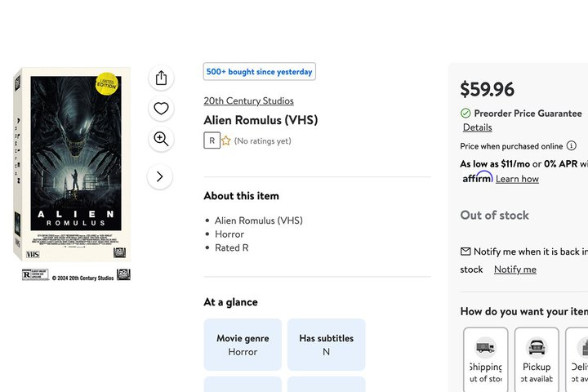Click the magnifier zoom icon
The width and height of the screenshot is (588, 392).
click(x=161, y=140)
